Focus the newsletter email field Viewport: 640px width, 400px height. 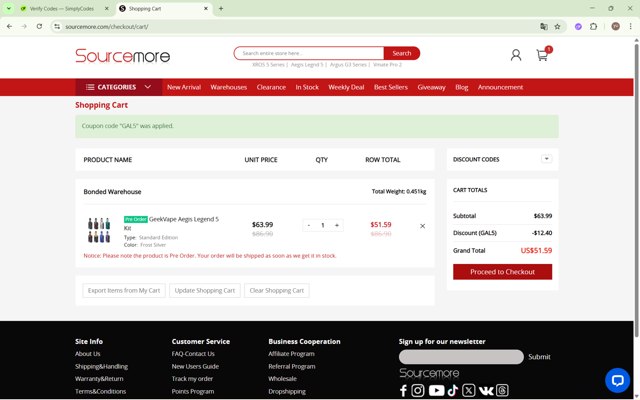coord(461,357)
